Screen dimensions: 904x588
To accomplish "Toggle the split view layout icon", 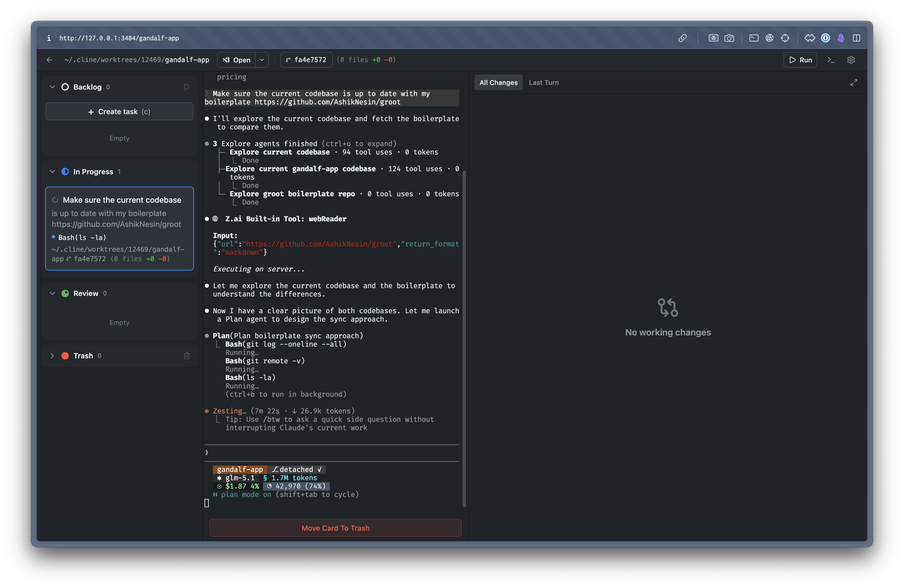I will [x=856, y=38].
